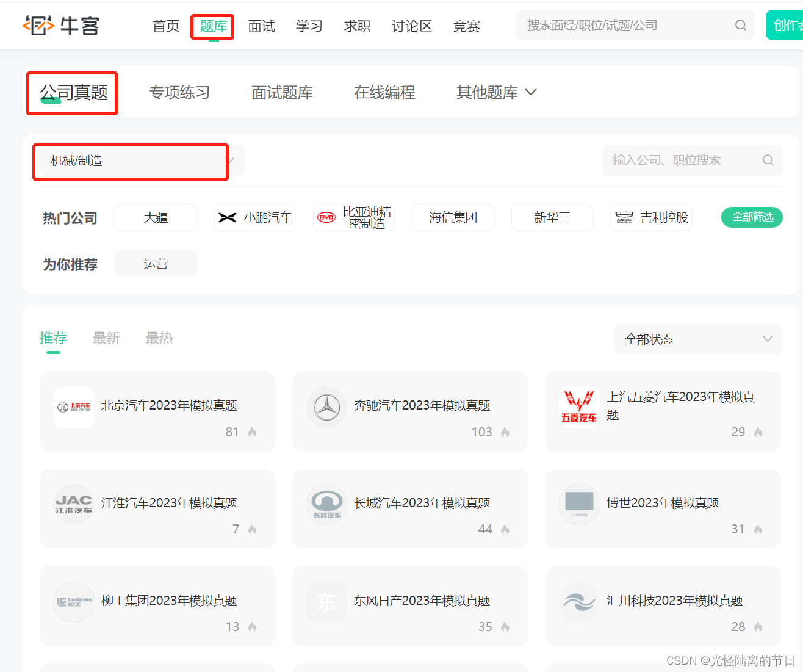Click the green 全部筛选 button
The image size is (803, 672).
[752, 217]
